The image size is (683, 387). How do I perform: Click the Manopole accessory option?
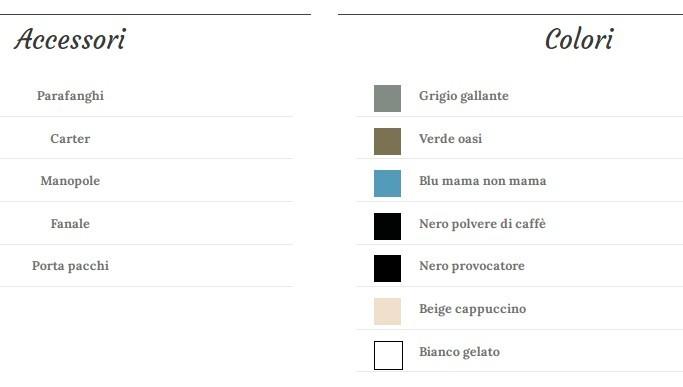[x=70, y=181]
